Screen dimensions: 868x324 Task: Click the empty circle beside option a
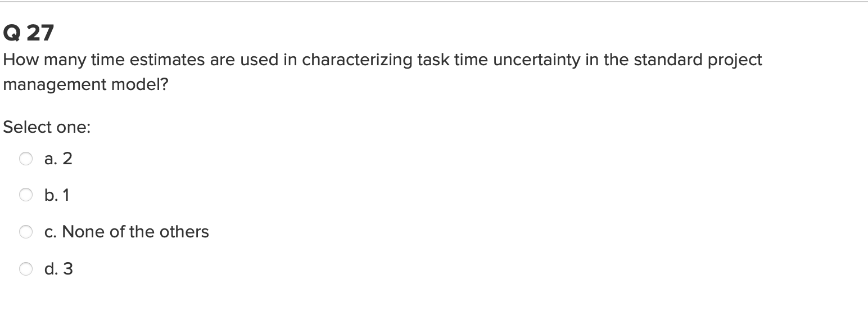25,159
